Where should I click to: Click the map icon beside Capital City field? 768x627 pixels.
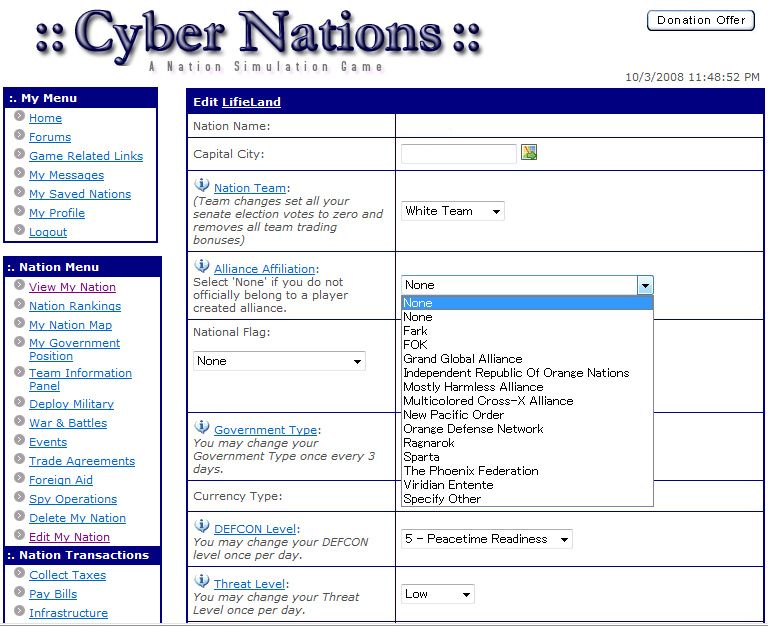coord(529,152)
